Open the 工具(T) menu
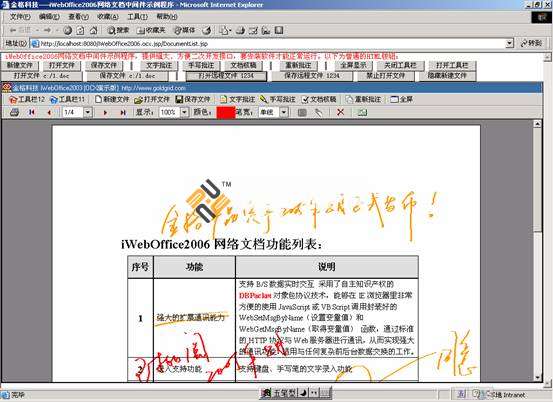Screen dimensions: 553x402 pyautogui.click(x=138, y=17)
